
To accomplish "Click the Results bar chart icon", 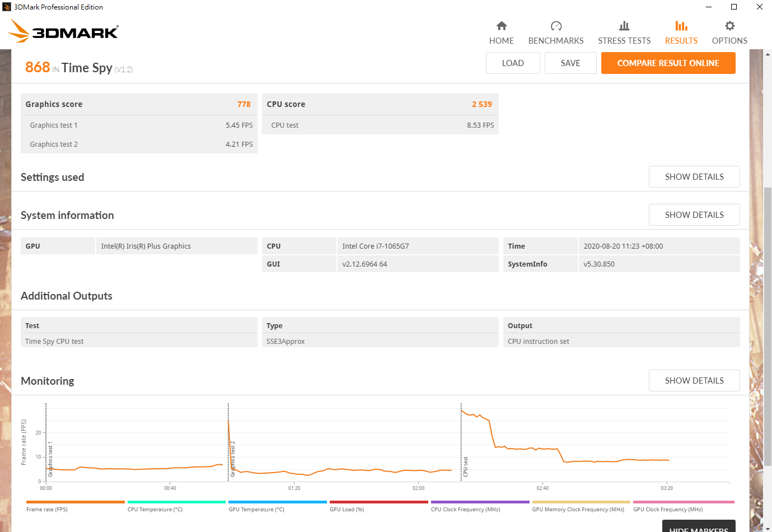I will coord(681,26).
